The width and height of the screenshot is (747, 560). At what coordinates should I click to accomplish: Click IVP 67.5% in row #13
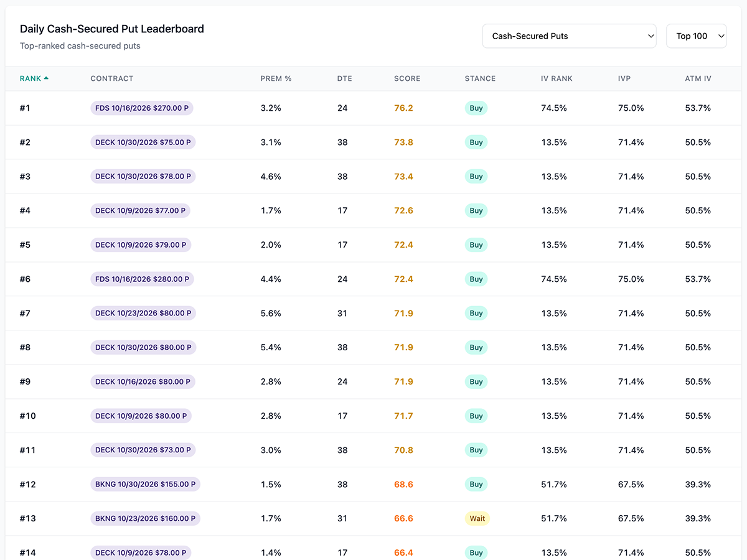pos(631,519)
